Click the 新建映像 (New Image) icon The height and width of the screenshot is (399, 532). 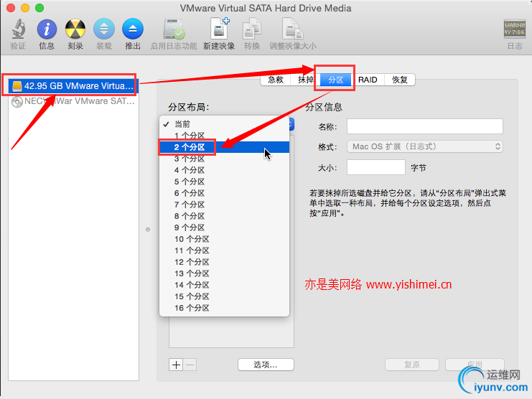219,29
